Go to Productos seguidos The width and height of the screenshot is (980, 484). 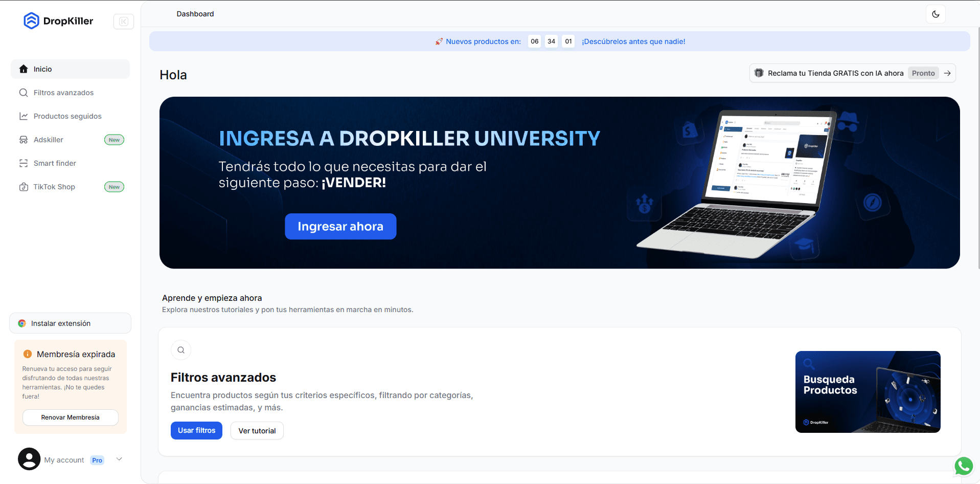tap(70, 116)
